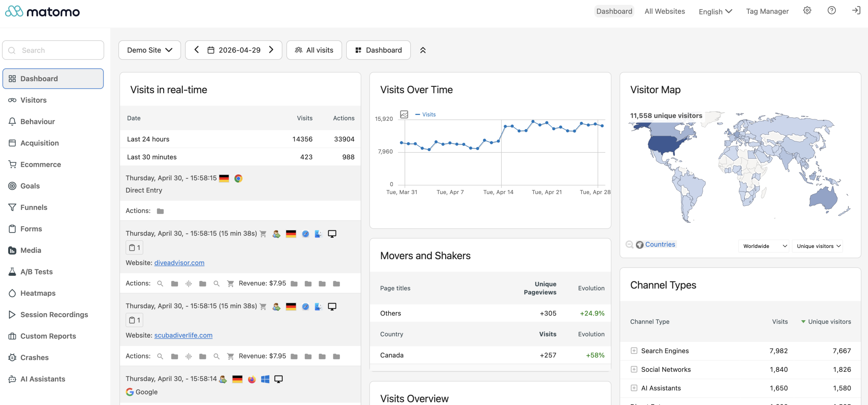Click the Windows icon in the 15:58:14 visit

click(x=265, y=379)
